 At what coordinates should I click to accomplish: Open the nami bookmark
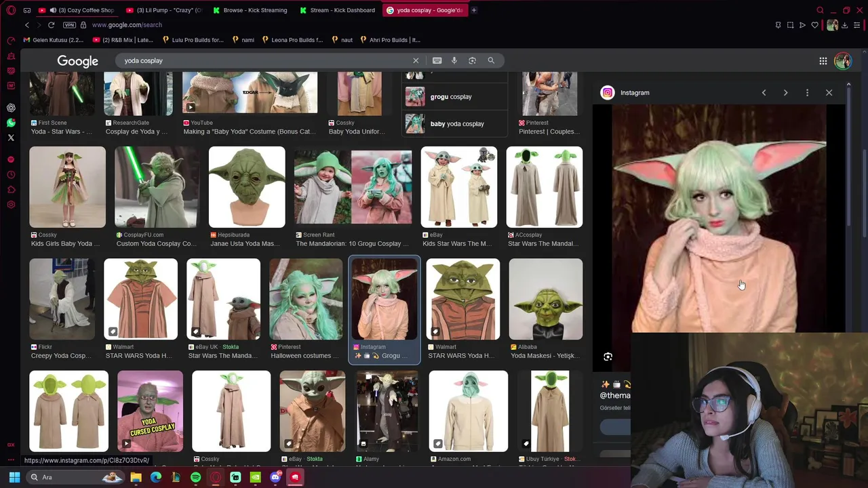243,40
